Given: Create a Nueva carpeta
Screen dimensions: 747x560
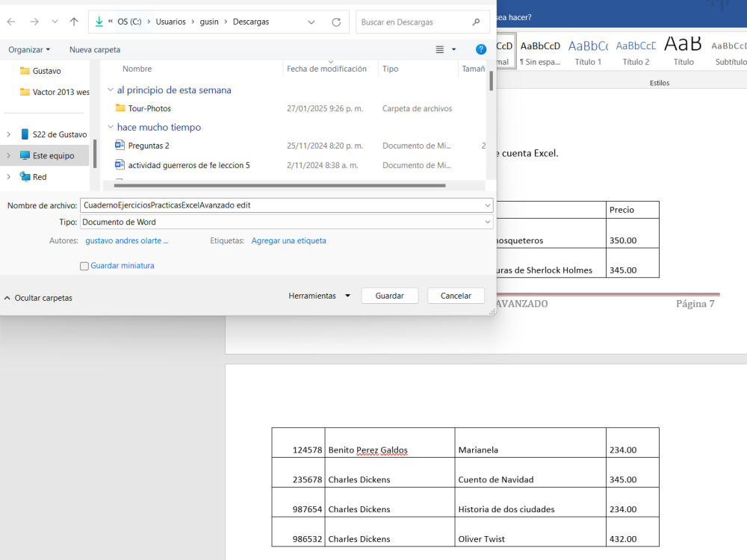Looking at the screenshot, I should pyautogui.click(x=95, y=49).
